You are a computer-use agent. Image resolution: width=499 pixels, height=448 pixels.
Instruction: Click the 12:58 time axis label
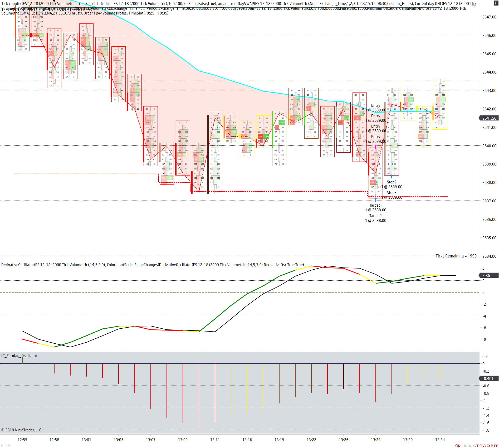point(54,440)
